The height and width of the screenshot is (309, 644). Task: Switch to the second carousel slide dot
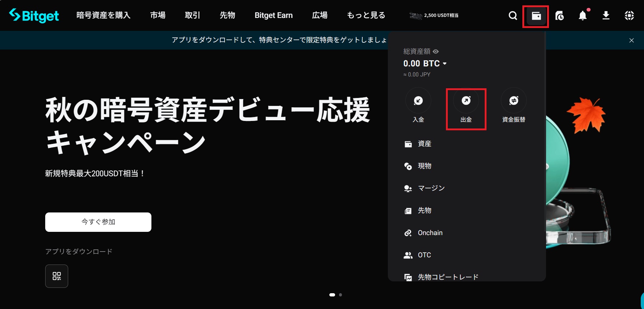pos(340,295)
